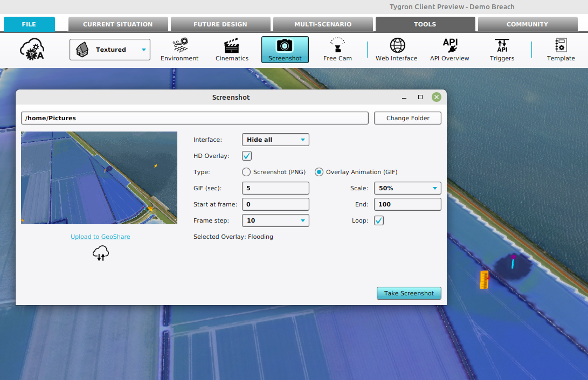Open the Triggers tool
This screenshot has height=380, width=588.
502,50
